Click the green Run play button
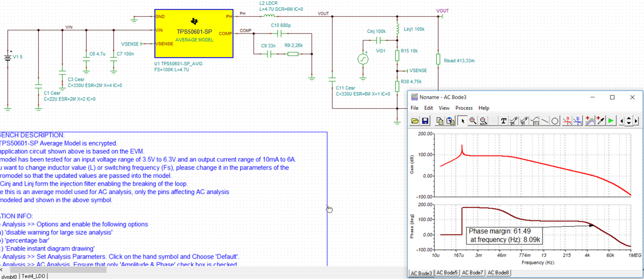The height and width of the screenshot is (279, 644). 610,121
